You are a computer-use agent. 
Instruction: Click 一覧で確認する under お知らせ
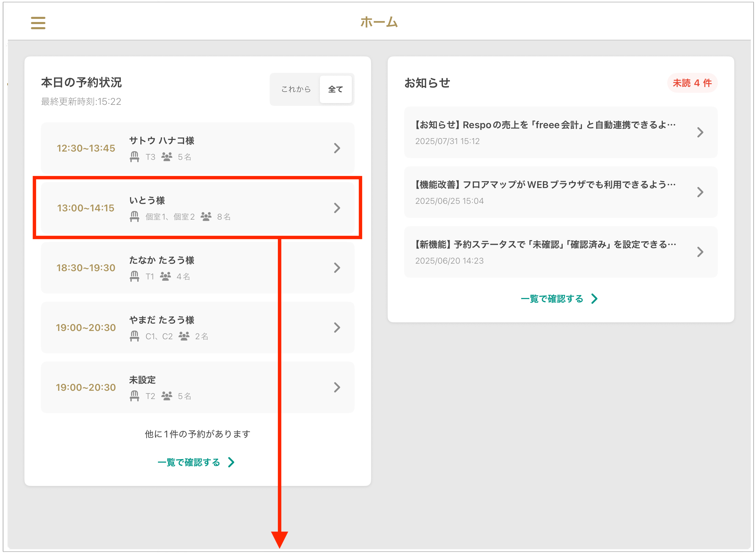559,299
